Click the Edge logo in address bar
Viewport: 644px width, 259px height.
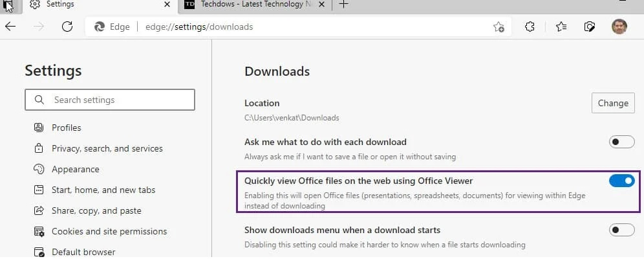(x=100, y=27)
